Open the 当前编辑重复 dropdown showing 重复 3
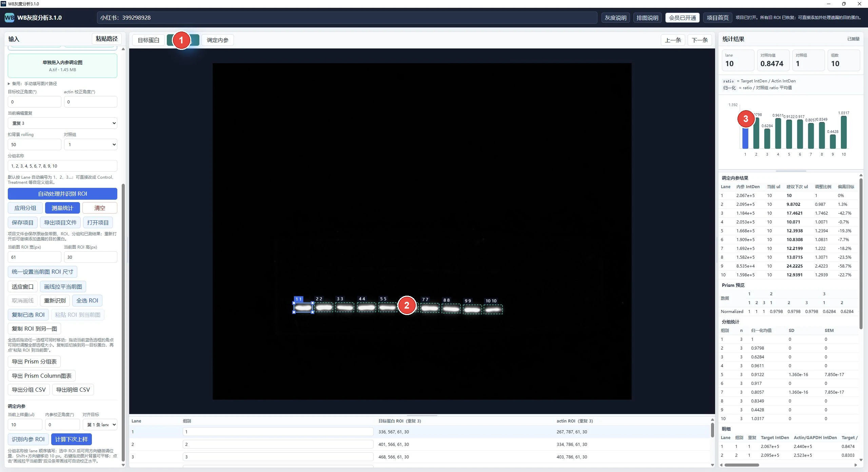Viewport: 868px width, 472px height. pos(62,123)
